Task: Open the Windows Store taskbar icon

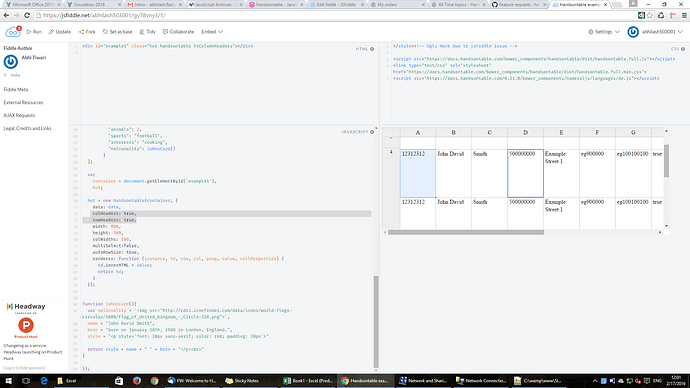Action: pyautogui.click(x=119, y=381)
